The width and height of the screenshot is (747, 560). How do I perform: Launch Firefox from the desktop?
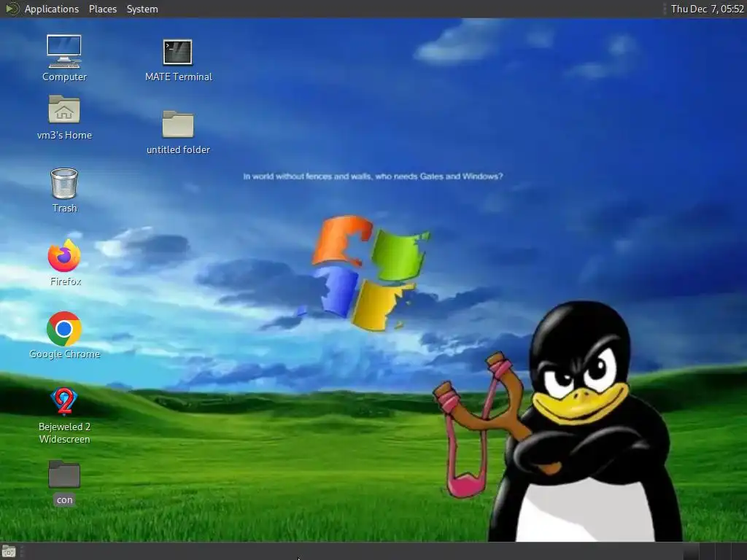click(x=65, y=262)
